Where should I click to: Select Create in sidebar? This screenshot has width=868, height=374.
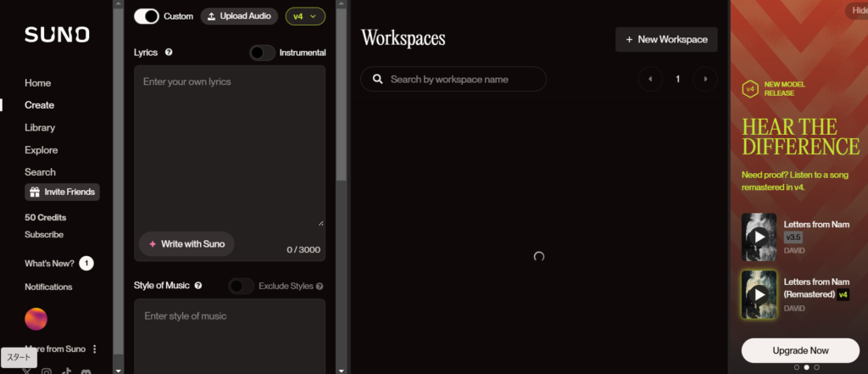tap(39, 105)
